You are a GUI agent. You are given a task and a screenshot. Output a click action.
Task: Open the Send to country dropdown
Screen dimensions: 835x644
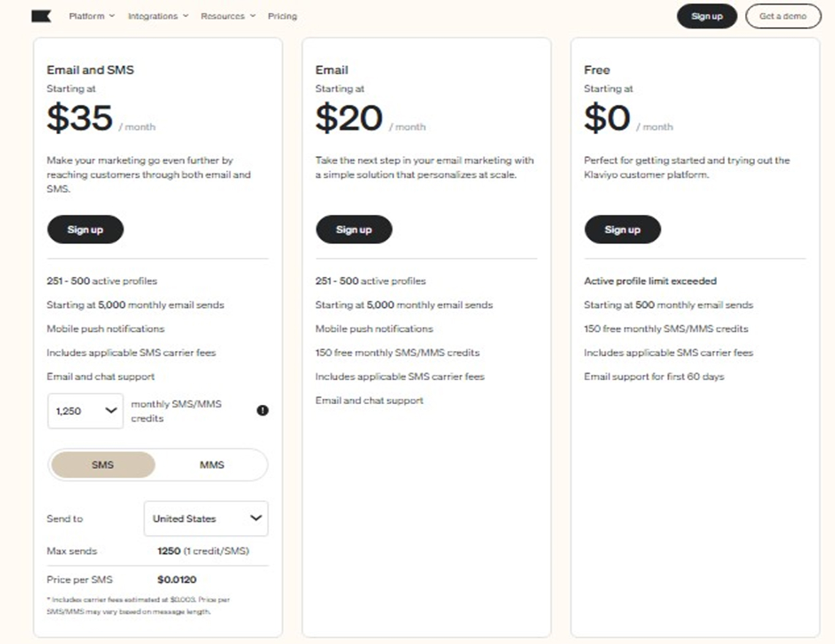[x=206, y=518]
